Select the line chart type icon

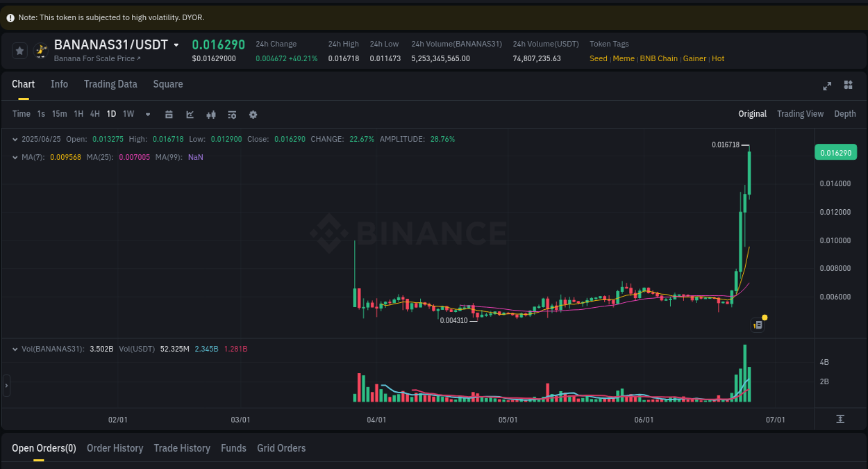(190, 114)
